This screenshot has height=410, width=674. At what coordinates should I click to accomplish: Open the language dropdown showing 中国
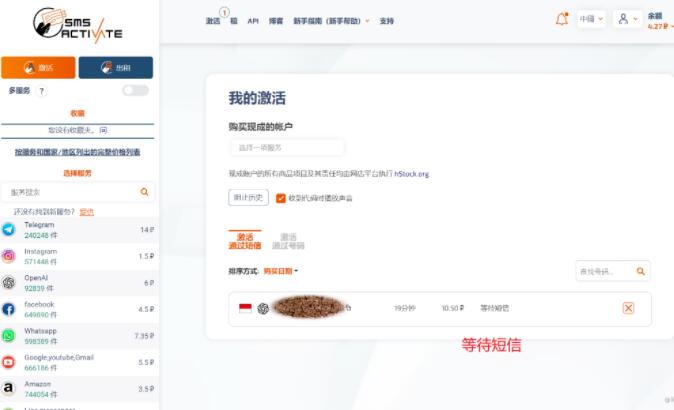point(591,19)
